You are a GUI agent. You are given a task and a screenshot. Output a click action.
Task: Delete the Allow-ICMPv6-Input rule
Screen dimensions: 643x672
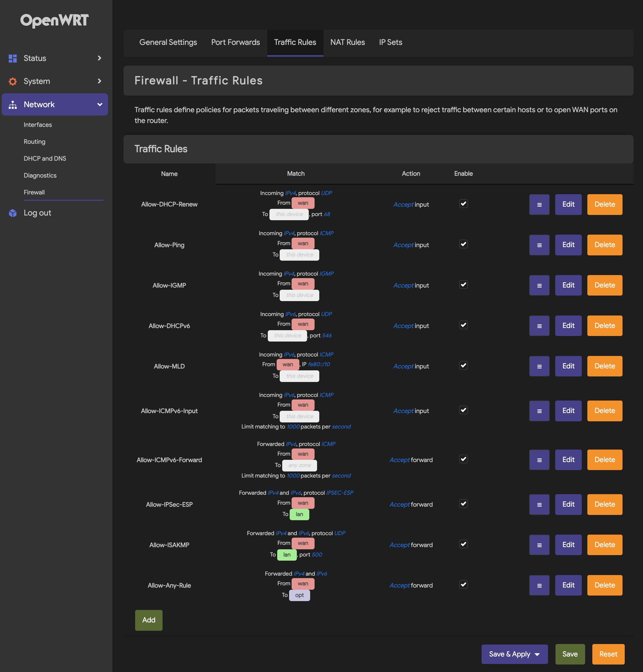tap(605, 411)
